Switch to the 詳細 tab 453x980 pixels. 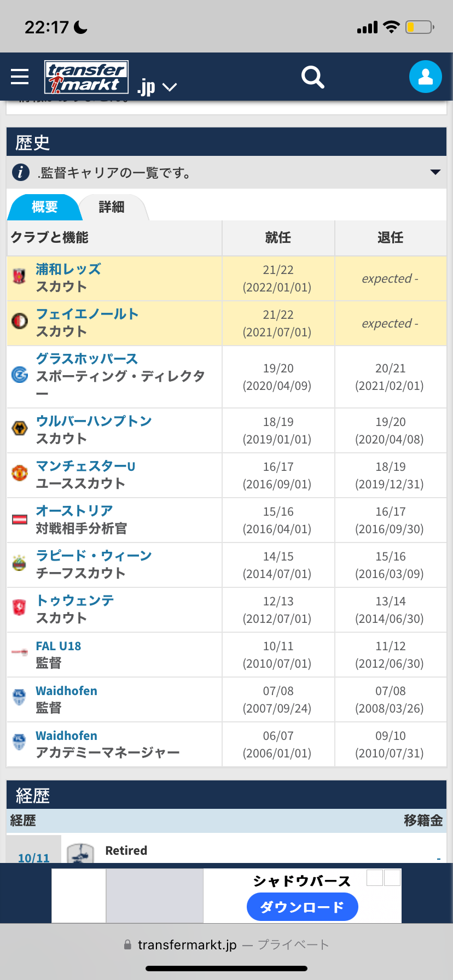pyautogui.click(x=112, y=207)
